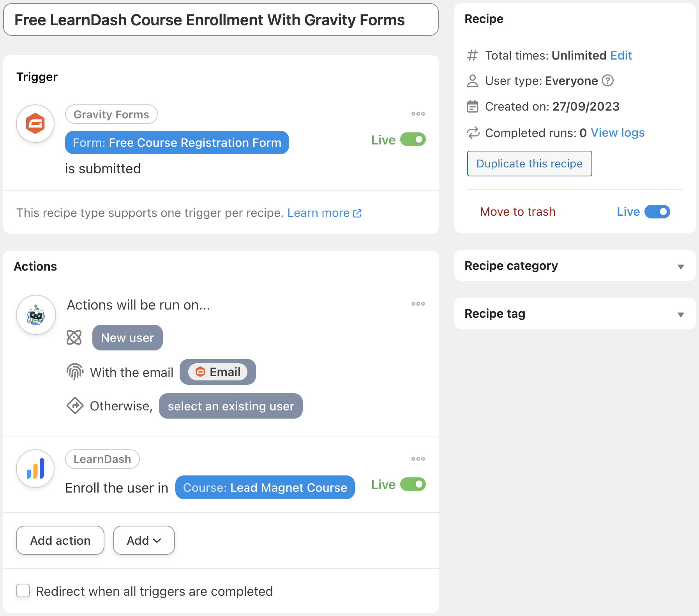The width and height of the screenshot is (699, 616).
Task: Click the Add action button
Action: pos(60,540)
